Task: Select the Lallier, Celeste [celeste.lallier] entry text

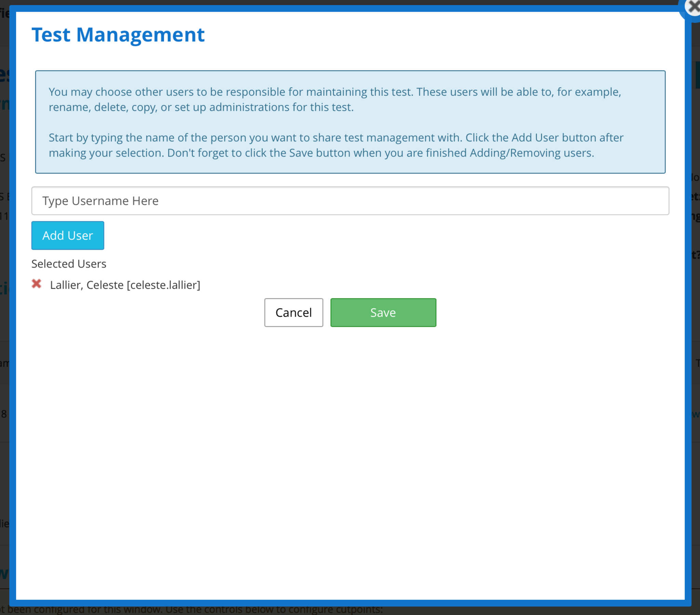Action: click(125, 285)
